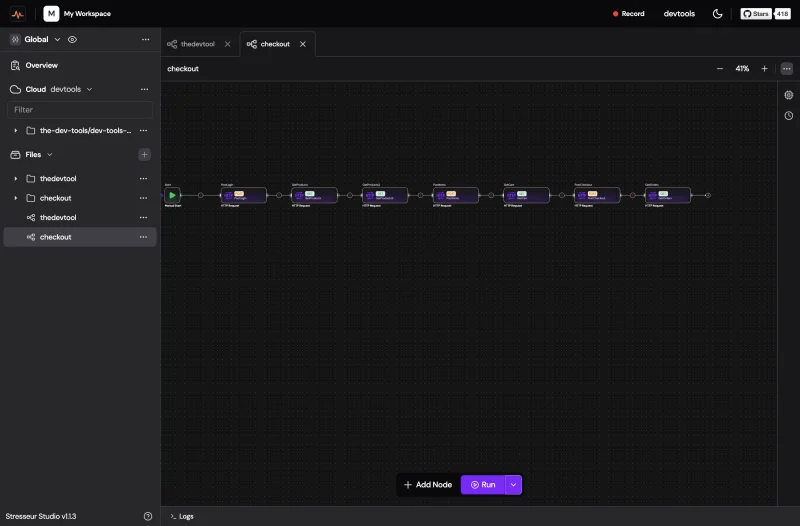The image size is (800, 526).
Task: Click the Manual Start play node
Action: pos(172,195)
